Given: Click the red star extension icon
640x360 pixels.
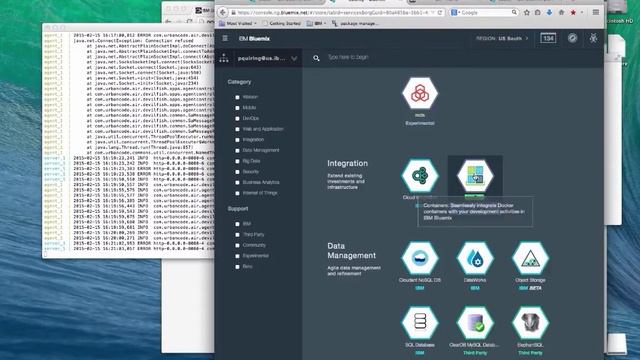Looking at the screenshot, I should [573, 13].
